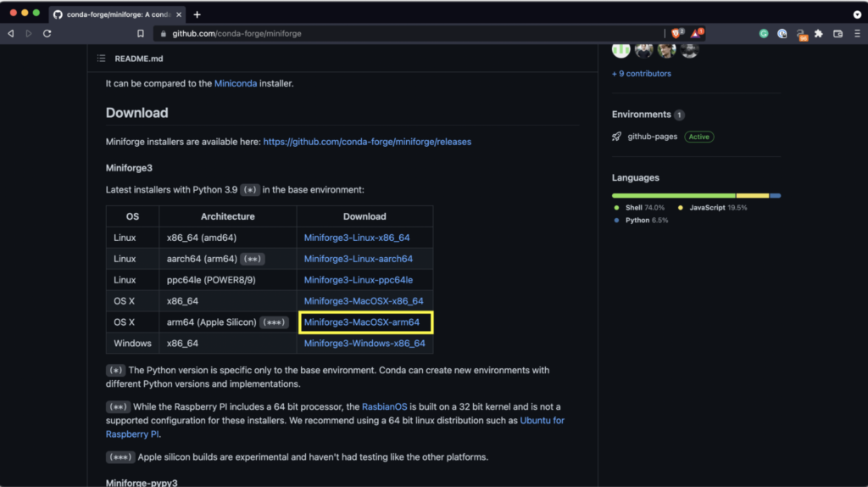868x487 pixels.
Task: Open the Miniconda link
Action: click(236, 83)
